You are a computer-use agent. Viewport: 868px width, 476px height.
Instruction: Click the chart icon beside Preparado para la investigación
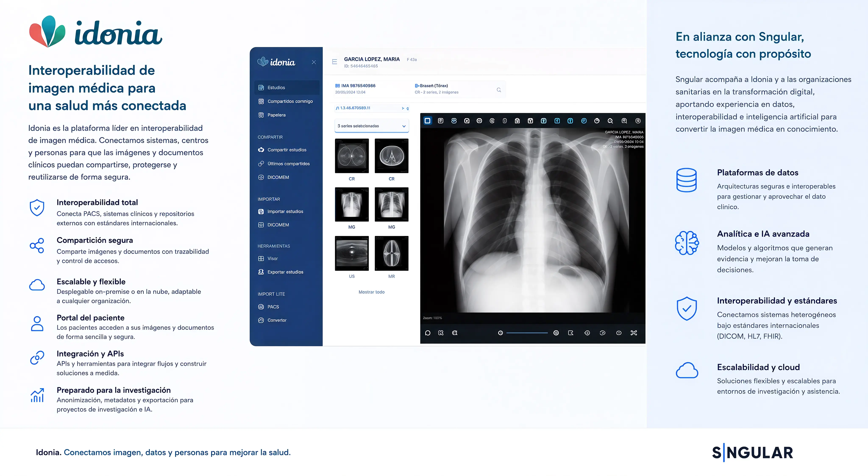[37, 395]
